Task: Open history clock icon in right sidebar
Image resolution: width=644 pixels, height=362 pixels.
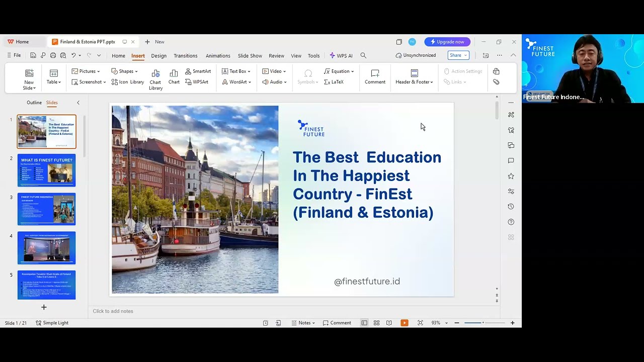Action: click(x=511, y=207)
